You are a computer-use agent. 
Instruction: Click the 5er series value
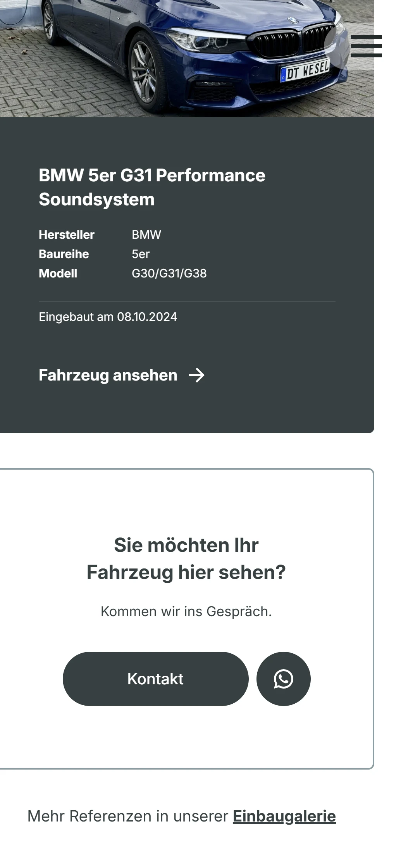click(x=141, y=254)
